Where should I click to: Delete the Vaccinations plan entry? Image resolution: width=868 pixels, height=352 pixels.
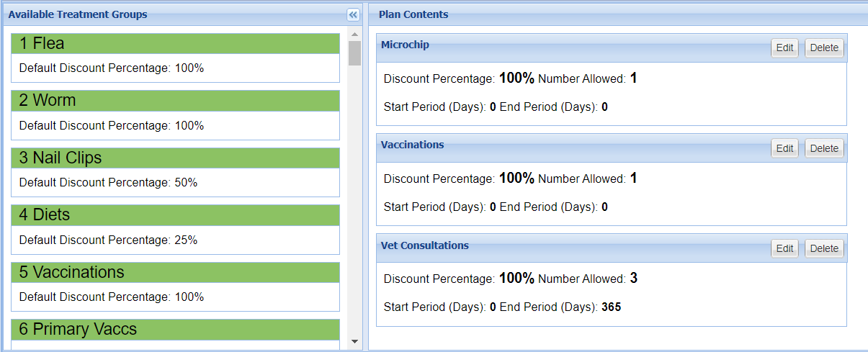[x=824, y=148]
